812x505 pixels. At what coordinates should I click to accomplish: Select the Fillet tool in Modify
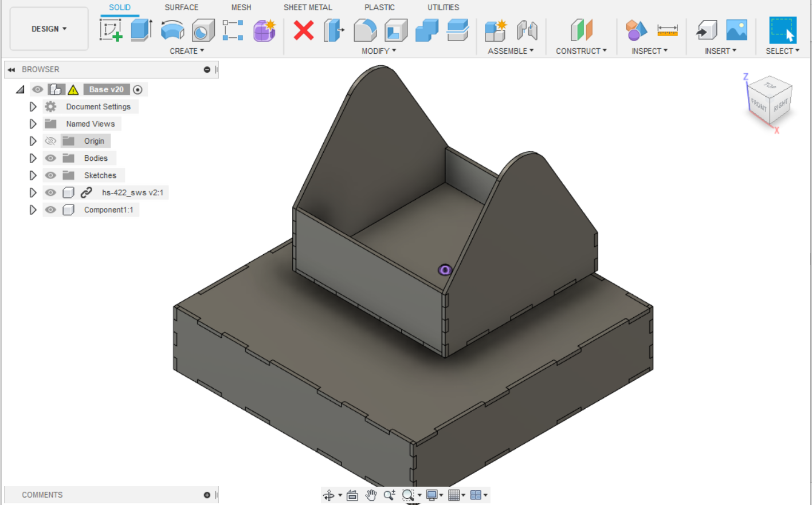pyautogui.click(x=365, y=30)
